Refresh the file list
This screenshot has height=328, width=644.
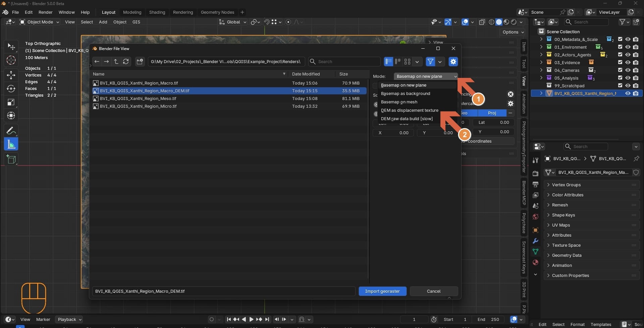[x=126, y=61]
